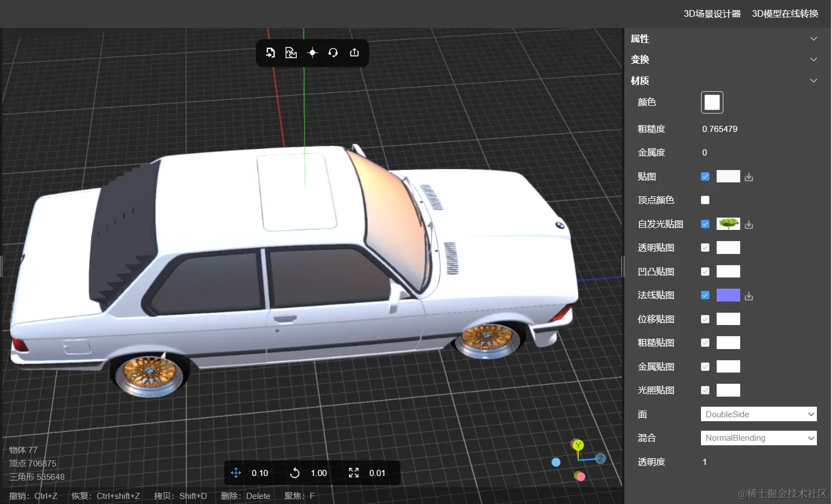Download the 法线贴图 normal map texture
Viewport: 832px width, 504px height.
(x=749, y=296)
